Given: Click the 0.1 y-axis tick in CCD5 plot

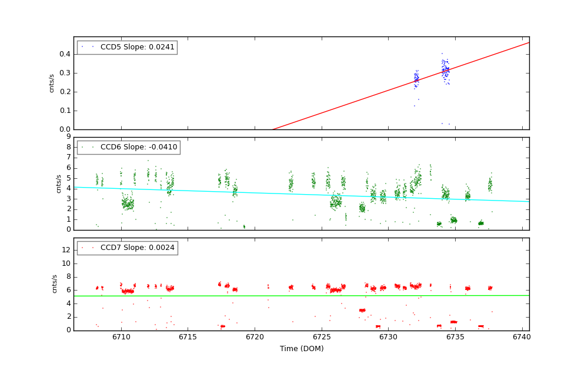Looking at the screenshot, I should 65,111.
